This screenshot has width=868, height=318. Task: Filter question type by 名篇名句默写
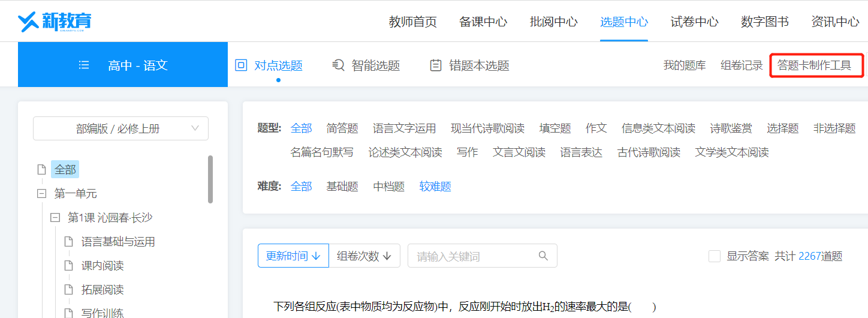tap(322, 152)
